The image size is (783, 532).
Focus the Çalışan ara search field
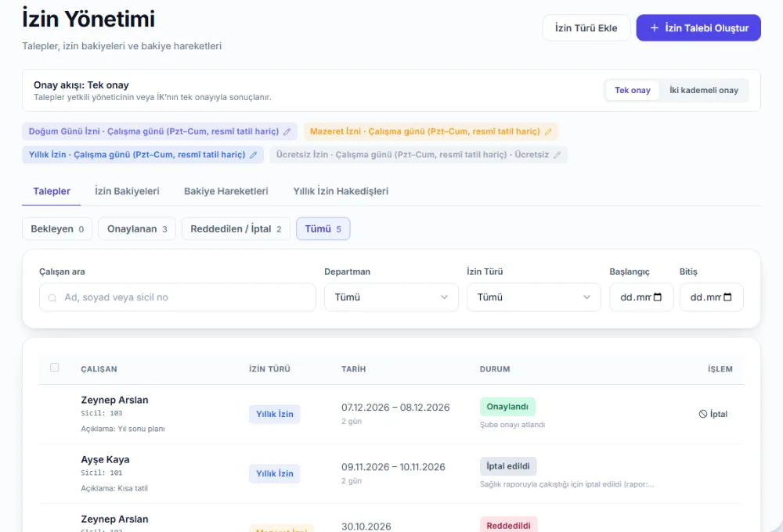pyautogui.click(x=178, y=297)
